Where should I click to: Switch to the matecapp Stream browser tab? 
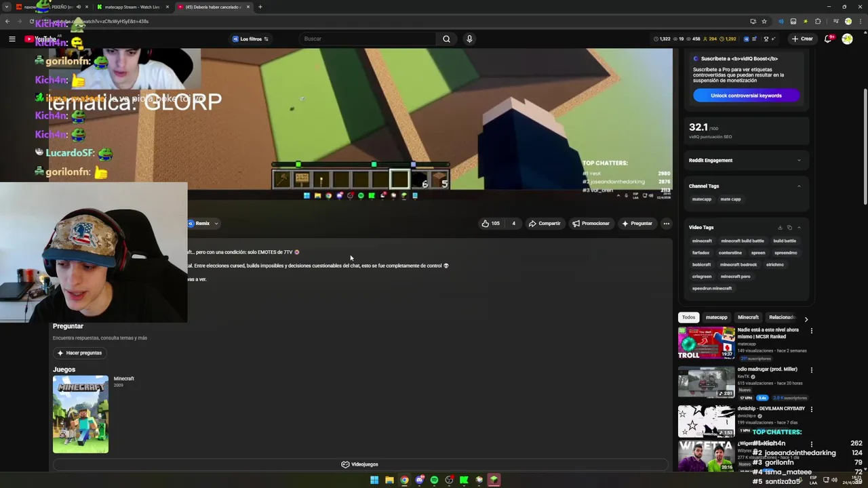(x=132, y=7)
